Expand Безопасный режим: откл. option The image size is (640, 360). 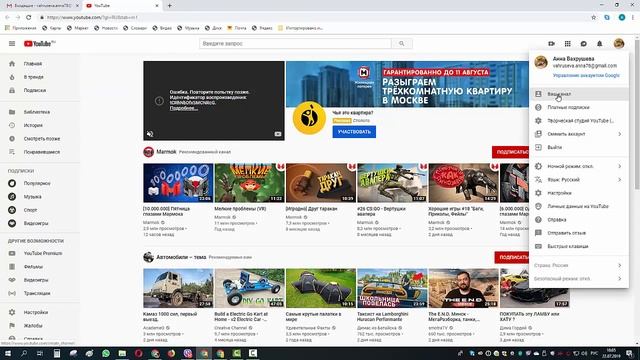tap(579, 279)
